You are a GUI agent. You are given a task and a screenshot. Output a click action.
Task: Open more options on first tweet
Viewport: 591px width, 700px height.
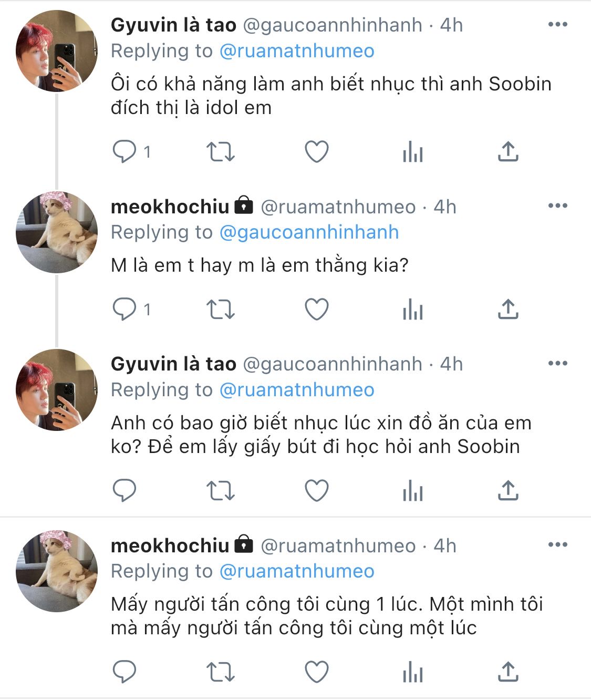557,24
